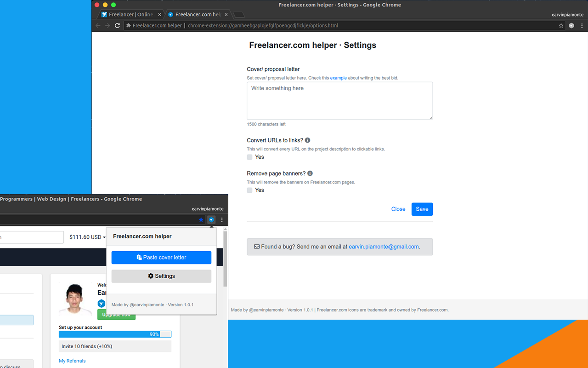
Task: Select the Freelancer.com helper tab
Action: coord(198,15)
